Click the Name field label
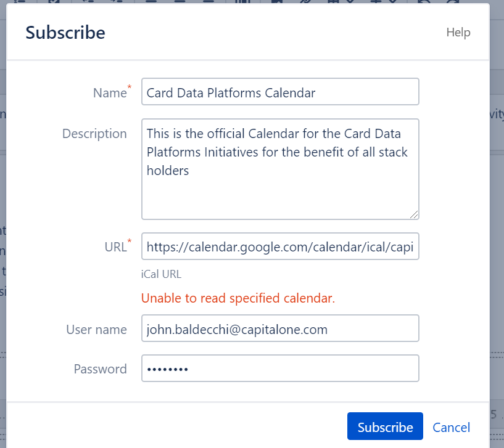504x448 pixels. click(x=109, y=93)
